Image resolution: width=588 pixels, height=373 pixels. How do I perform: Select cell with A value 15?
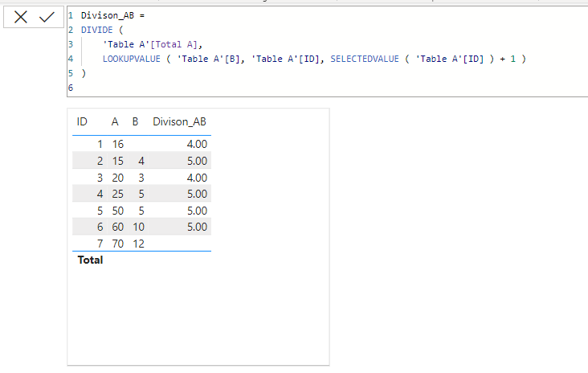tap(118, 161)
